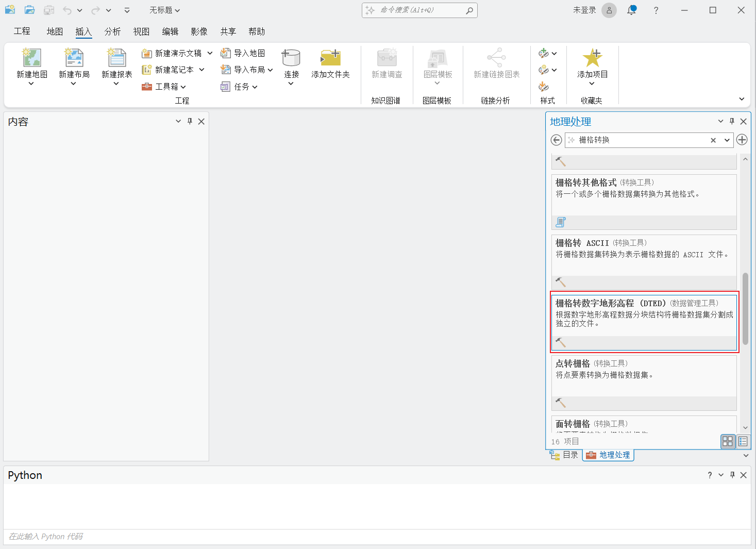Switch to tile view of results
The image size is (756, 549).
[728, 441]
